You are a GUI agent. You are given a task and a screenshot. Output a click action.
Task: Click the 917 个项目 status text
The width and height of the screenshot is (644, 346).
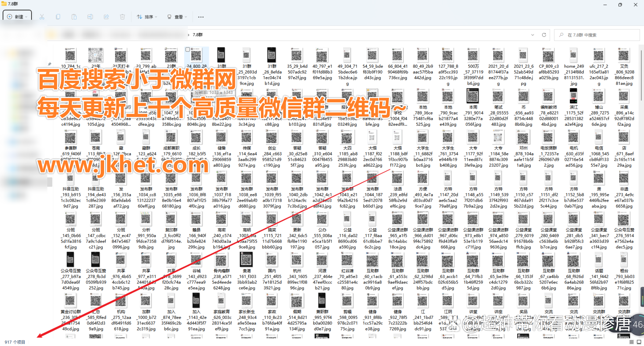click(15, 342)
